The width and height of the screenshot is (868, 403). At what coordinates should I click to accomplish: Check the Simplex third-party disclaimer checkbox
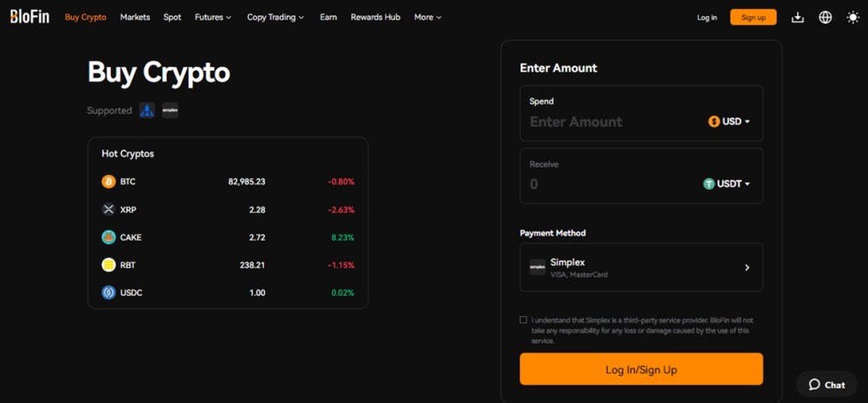(523, 320)
